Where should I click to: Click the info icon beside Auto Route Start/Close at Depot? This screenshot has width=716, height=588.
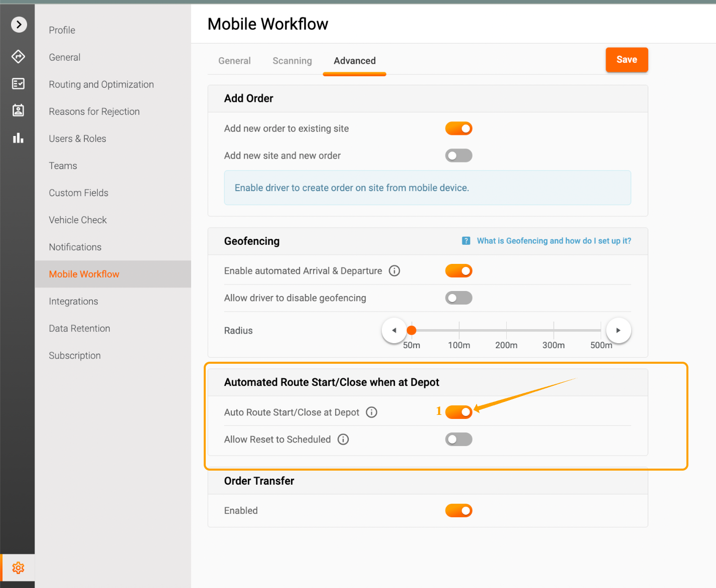coord(371,412)
